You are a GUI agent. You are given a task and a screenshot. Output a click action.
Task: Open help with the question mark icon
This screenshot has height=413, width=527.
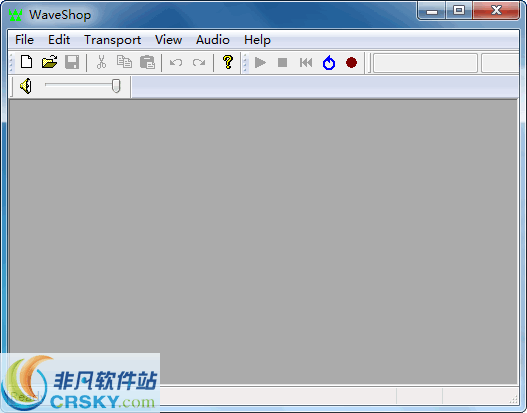click(x=228, y=62)
